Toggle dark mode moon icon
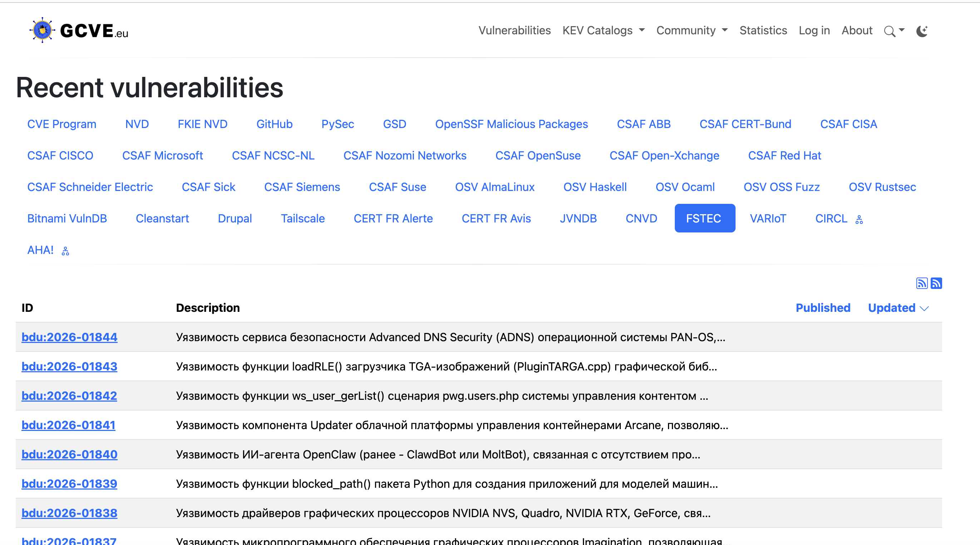Screen dimensions: 980x545 (x=922, y=31)
